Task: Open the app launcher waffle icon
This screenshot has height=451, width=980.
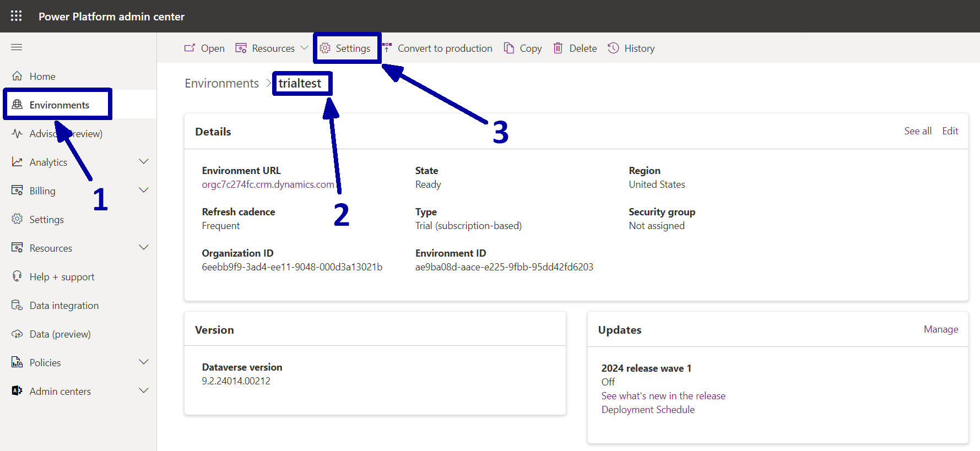Action: (17, 16)
